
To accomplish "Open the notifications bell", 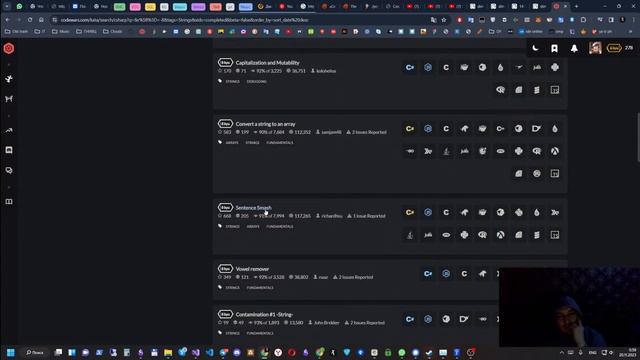I will tap(574, 48).
